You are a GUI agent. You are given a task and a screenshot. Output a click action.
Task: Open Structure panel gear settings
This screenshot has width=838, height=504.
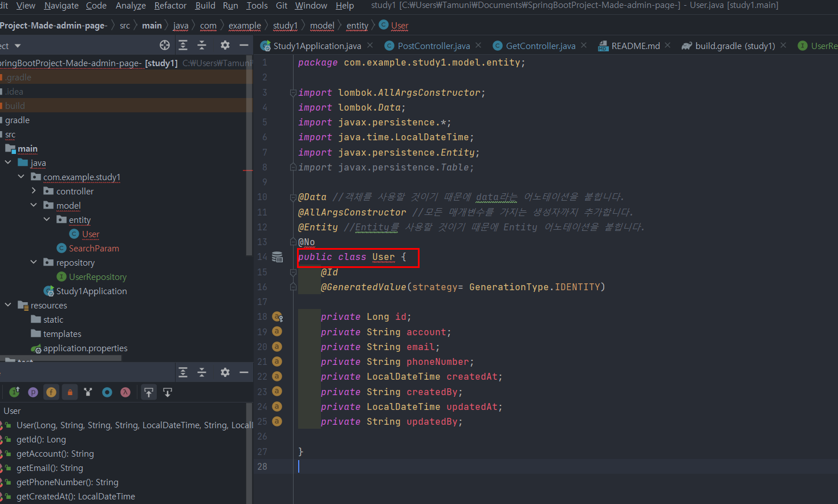[x=225, y=372]
